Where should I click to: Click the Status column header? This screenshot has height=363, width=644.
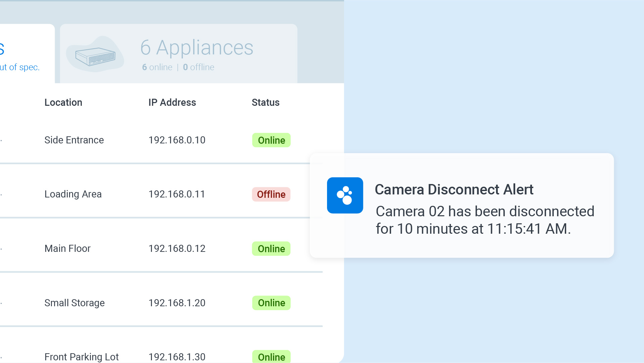pyautogui.click(x=265, y=102)
